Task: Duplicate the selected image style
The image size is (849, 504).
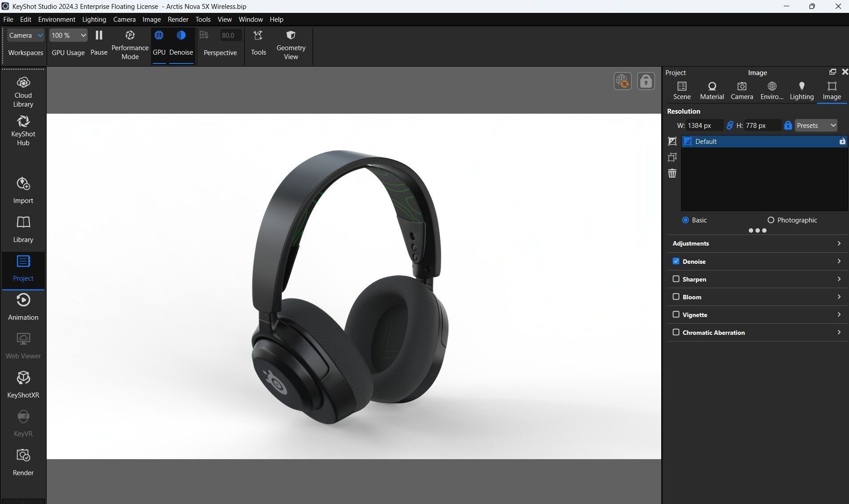Action: 672,157
